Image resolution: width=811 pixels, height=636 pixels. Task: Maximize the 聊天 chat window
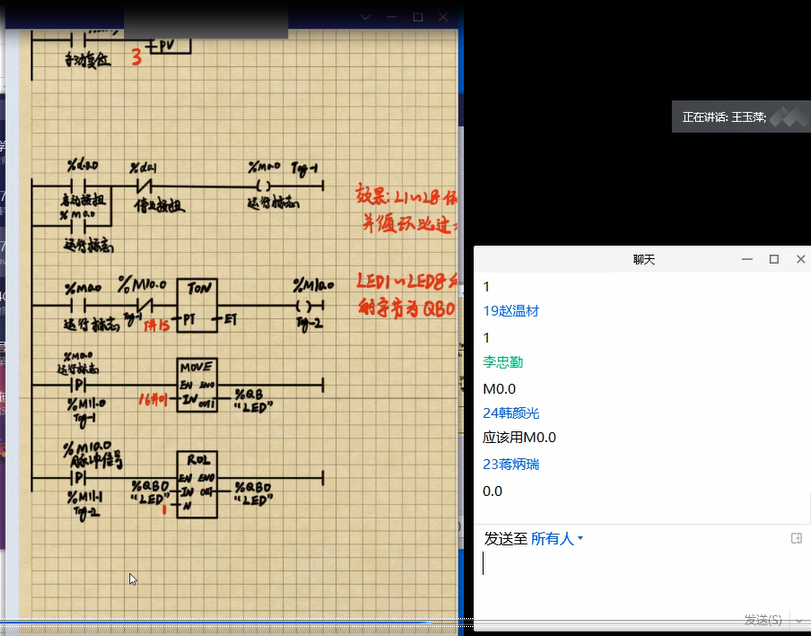click(773, 259)
